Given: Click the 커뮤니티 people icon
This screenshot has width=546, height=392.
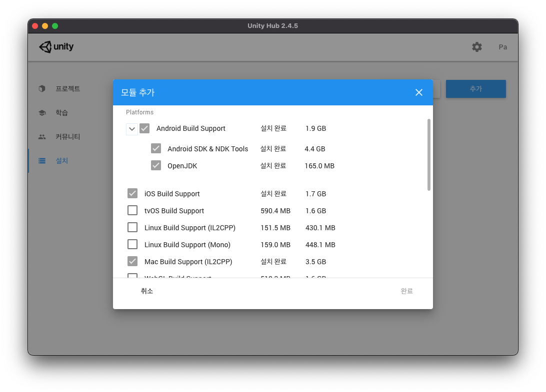Looking at the screenshot, I should tap(42, 137).
